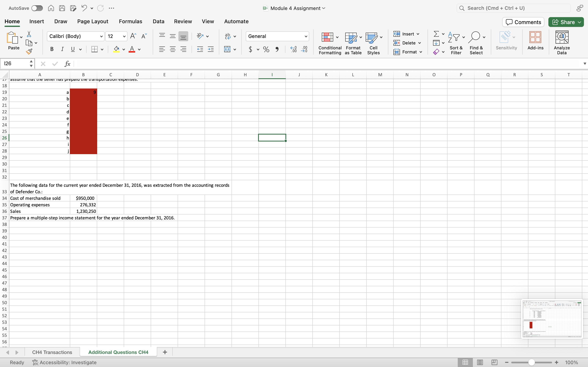Screen dimensions: 588x367
Task: Open the Fill Color dropdown arrow
Action: (x=124, y=49)
